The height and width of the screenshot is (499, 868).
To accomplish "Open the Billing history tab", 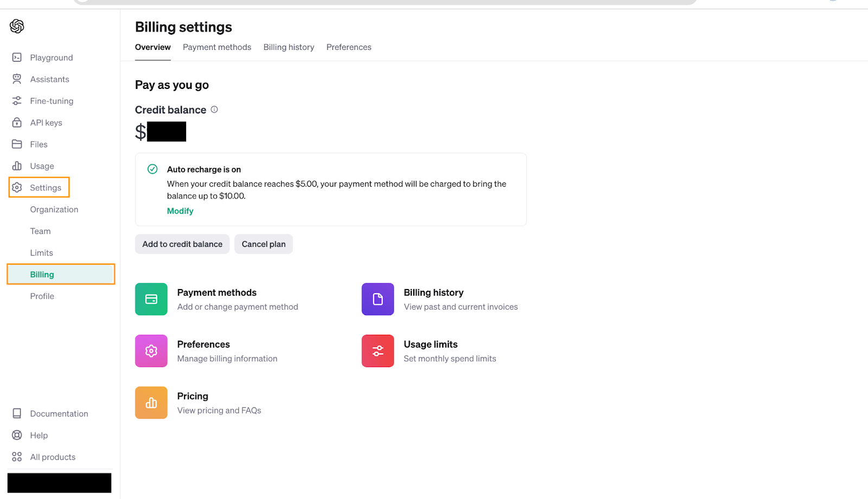I will click(x=289, y=47).
